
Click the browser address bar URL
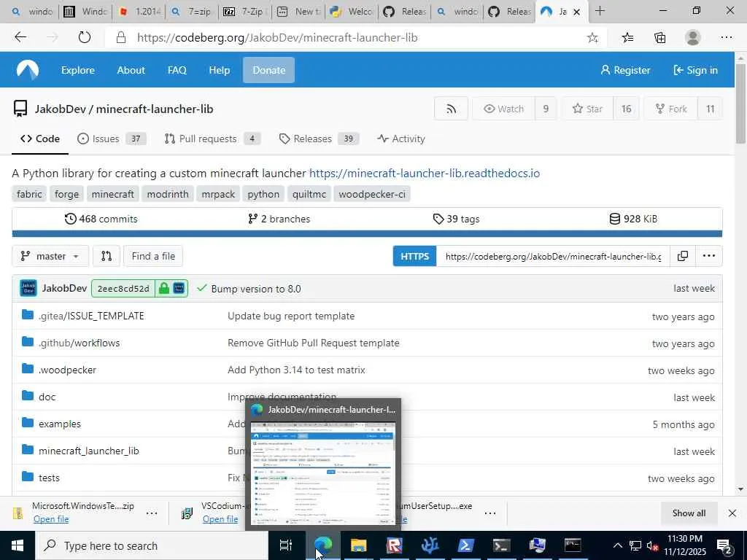[277, 38]
